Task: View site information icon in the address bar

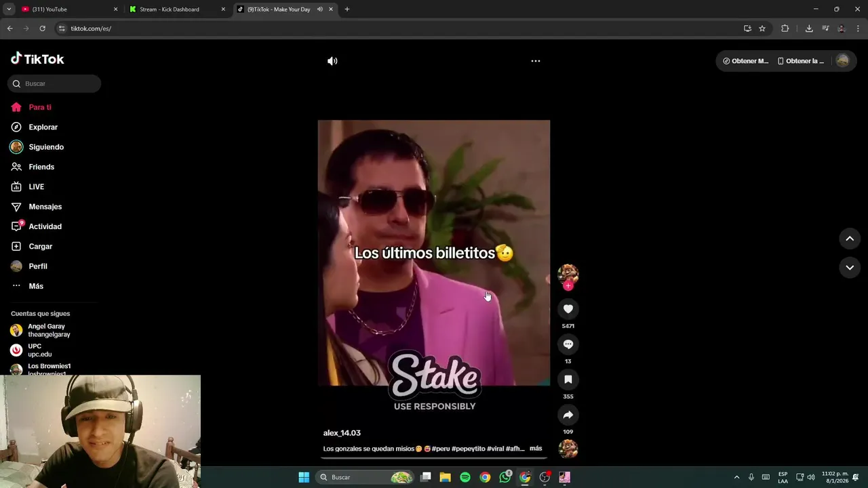Action: 62,28
